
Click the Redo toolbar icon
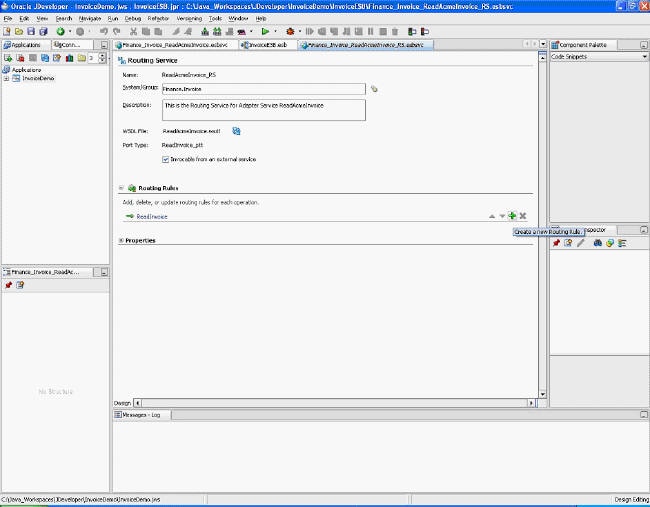[x=117, y=32]
